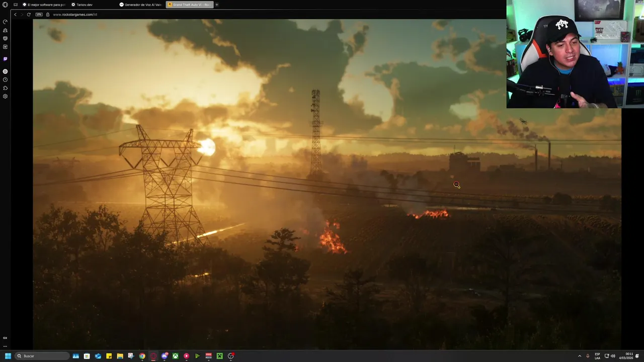This screenshot has height=362, width=644.
Task: Go back to the previous page
Action: (x=15, y=15)
